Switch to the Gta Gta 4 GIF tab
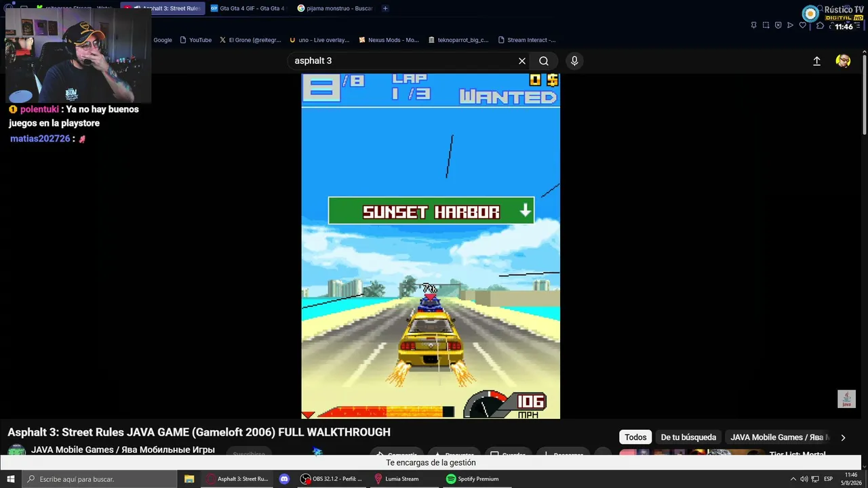This screenshot has width=868, height=488. pyautogui.click(x=248, y=8)
